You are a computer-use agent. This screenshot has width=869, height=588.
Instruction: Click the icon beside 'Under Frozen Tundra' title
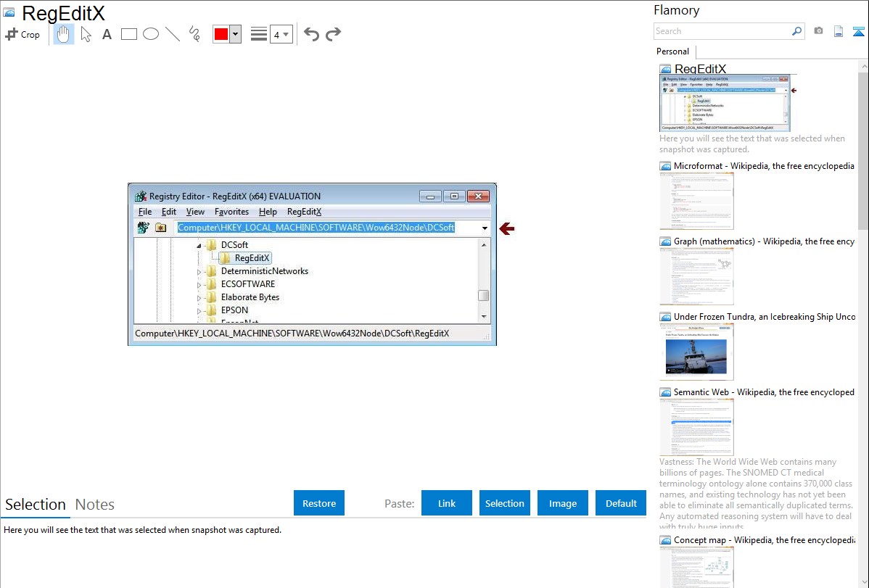click(x=666, y=317)
